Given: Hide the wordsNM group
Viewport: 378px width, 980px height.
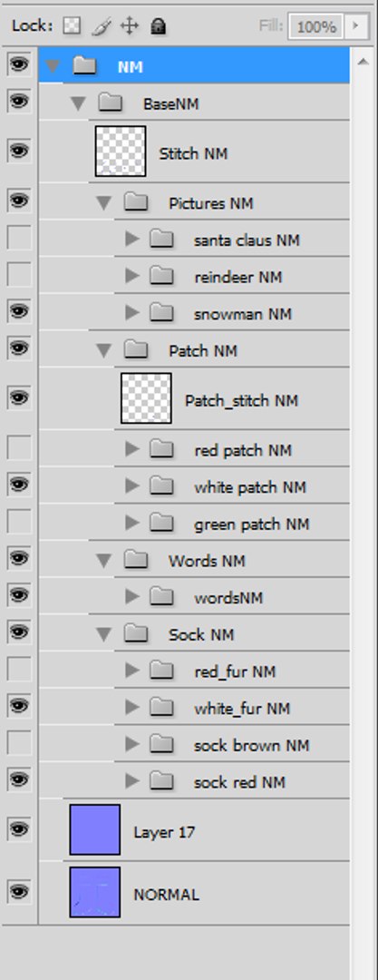Looking at the screenshot, I should coord(19,595).
